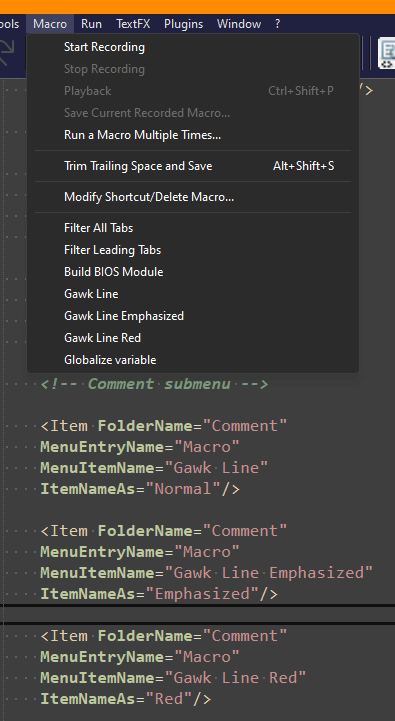The height and width of the screenshot is (721, 395).
Task: Select Trim Trailing Space and Save
Action: click(193, 166)
